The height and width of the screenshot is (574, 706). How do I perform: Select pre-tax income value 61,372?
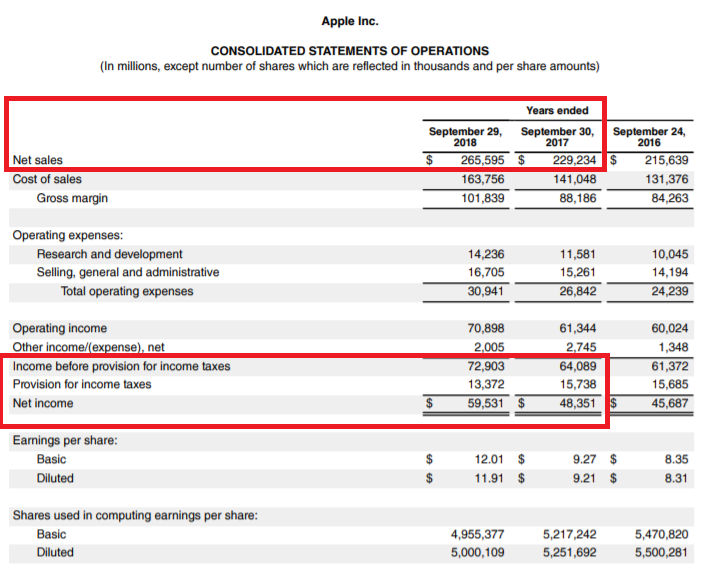pos(670,366)
